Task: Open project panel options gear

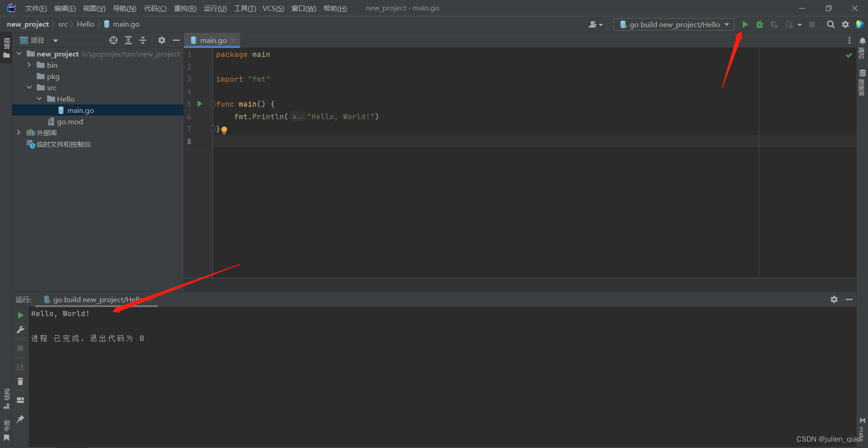Action: click(x=162, y=40)
